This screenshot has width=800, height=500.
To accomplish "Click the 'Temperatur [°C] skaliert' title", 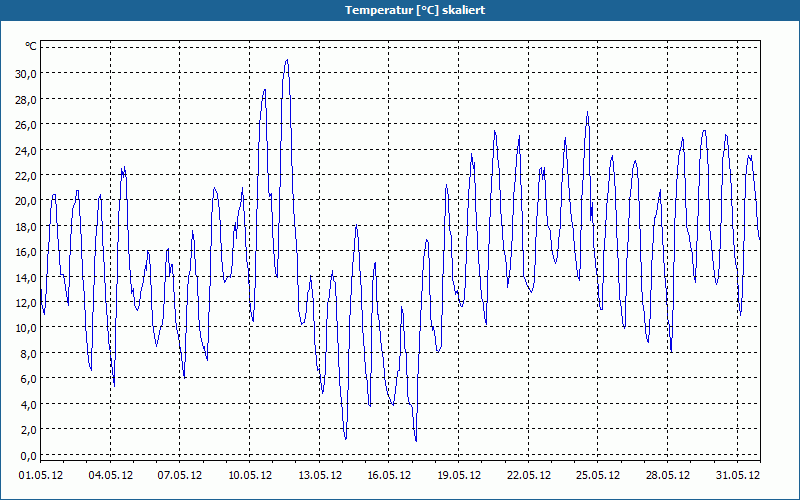I will coord(414,10).
